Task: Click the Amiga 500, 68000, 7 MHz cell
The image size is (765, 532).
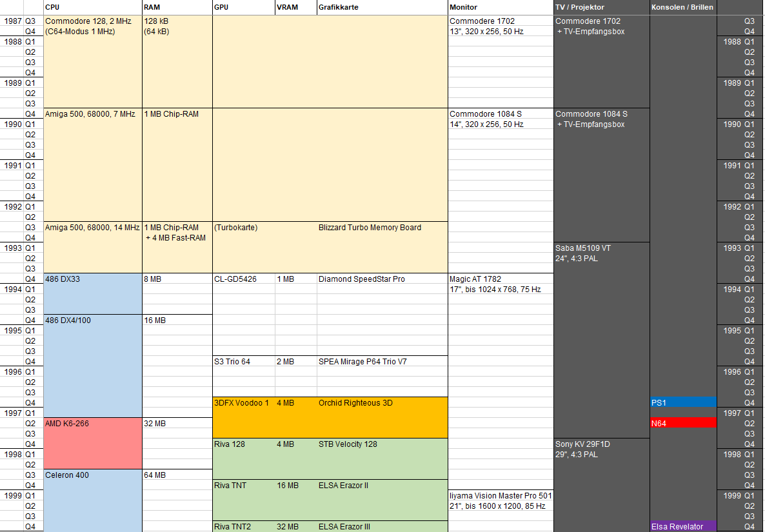Action: click(93, 113)
